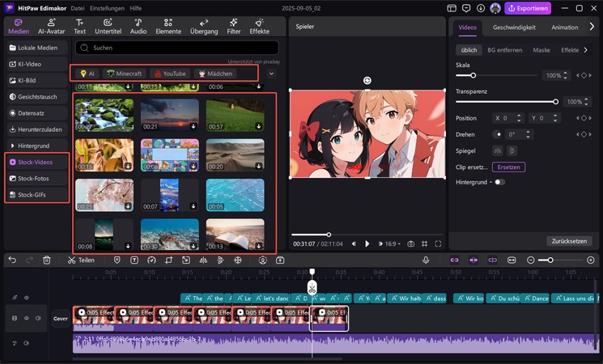Viewport: 603px width, 364px height.
Task: Hide the subtitle track with its eye icon
Action: 27,298
